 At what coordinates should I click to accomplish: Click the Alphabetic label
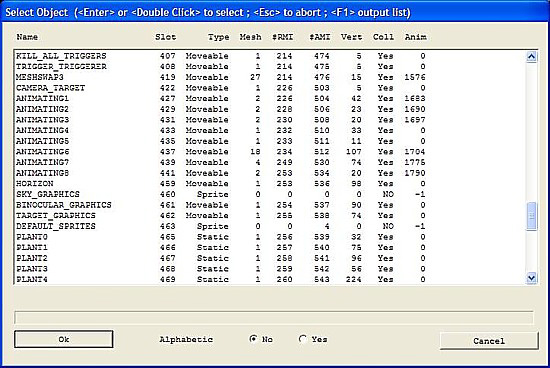pos(186,339)
